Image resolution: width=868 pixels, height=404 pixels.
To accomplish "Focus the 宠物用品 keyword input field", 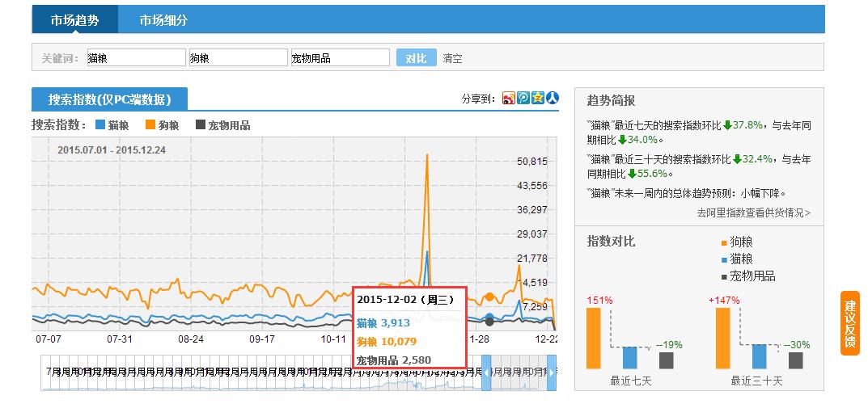I will tap(341, 57).
